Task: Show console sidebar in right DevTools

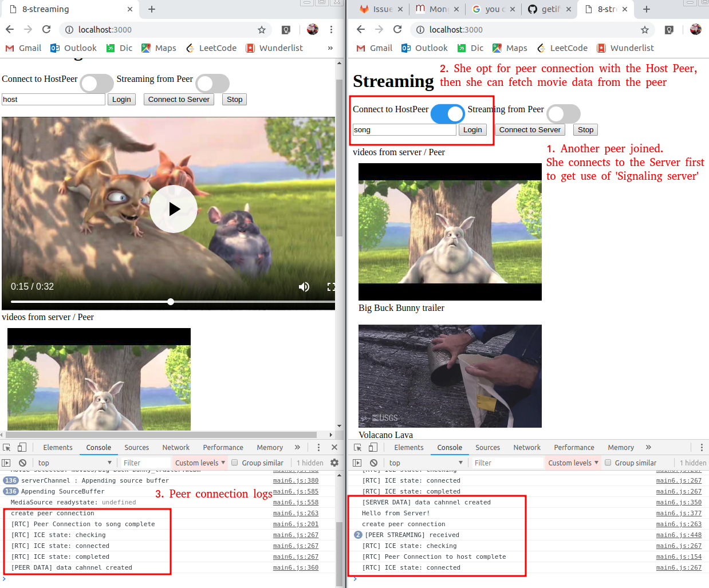Action: pos(357,463)
